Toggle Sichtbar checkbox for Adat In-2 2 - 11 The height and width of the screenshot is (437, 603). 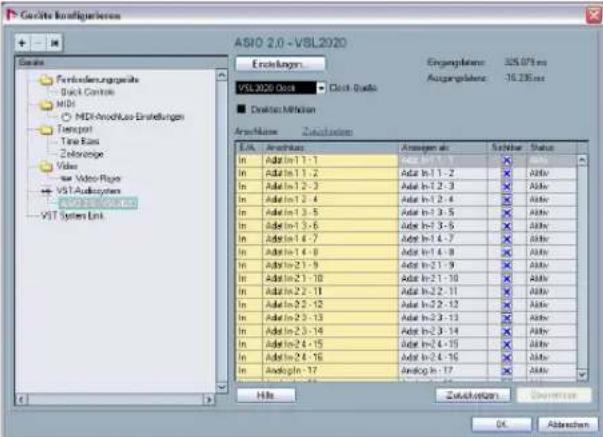pos(507,292)
